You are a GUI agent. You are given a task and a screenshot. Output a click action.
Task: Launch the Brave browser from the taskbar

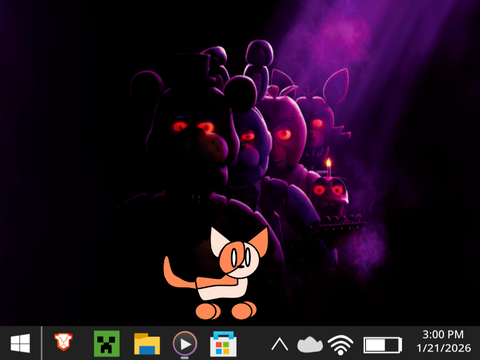pyautogui.click(x=63, y=342)
